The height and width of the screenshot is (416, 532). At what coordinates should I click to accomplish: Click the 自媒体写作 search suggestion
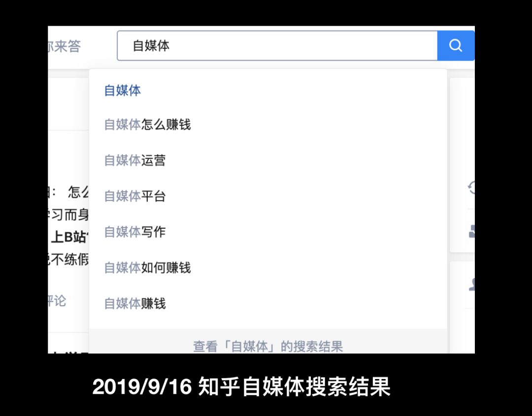click(x=134, y=232)
